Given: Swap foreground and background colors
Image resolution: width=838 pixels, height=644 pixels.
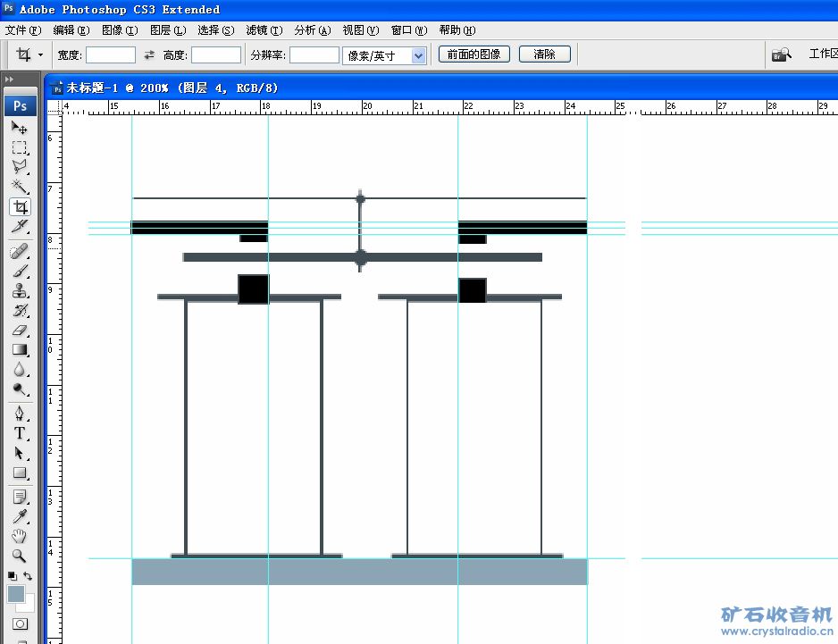Looking at the screenshot, I should pos(28,575).
